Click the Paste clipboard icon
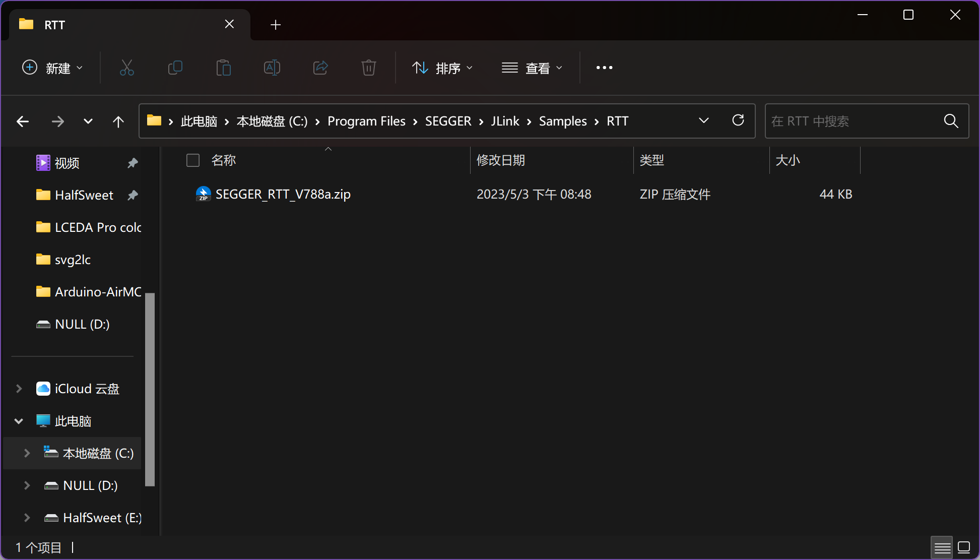 click(223, 68)
